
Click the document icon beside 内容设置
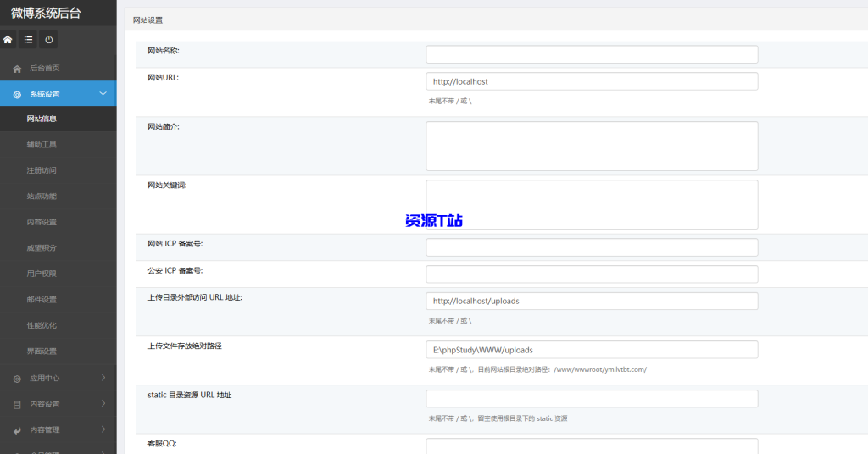17,405
